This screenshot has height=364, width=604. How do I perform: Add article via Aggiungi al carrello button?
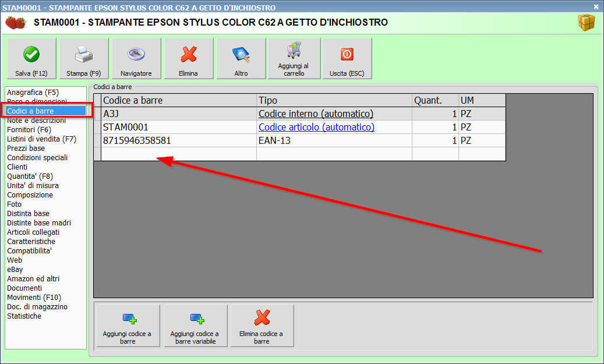pos(294,59)
